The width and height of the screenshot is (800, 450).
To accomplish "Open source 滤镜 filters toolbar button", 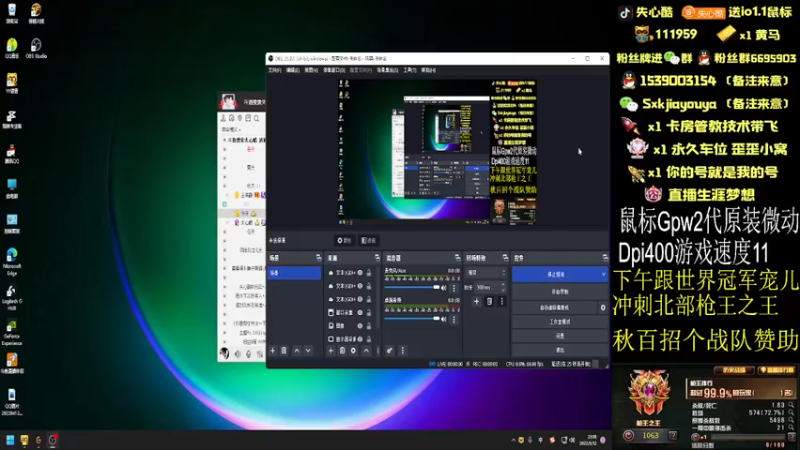I will click(368, 240).
